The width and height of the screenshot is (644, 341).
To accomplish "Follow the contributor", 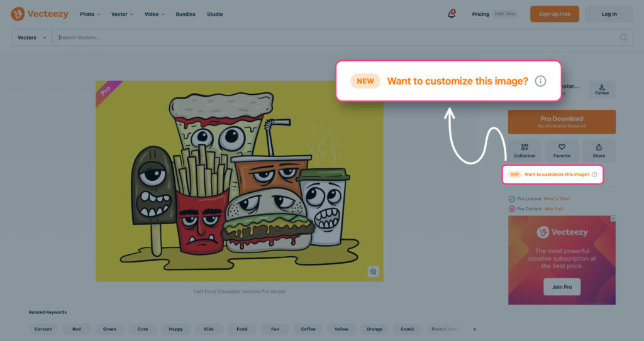I will pos(602,89).
